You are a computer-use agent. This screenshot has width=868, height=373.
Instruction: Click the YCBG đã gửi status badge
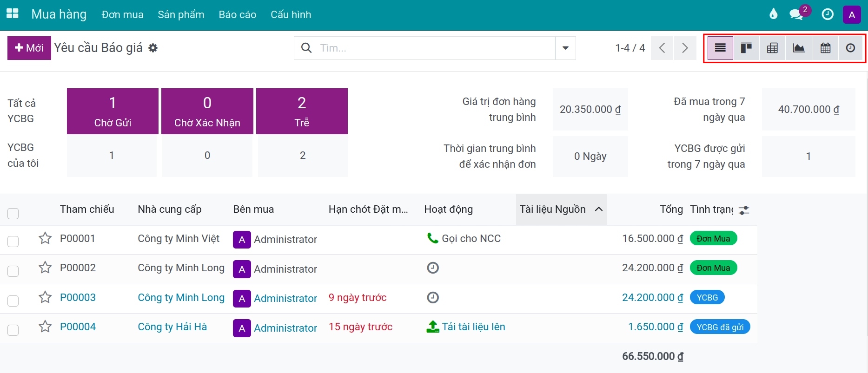(720, 327)
